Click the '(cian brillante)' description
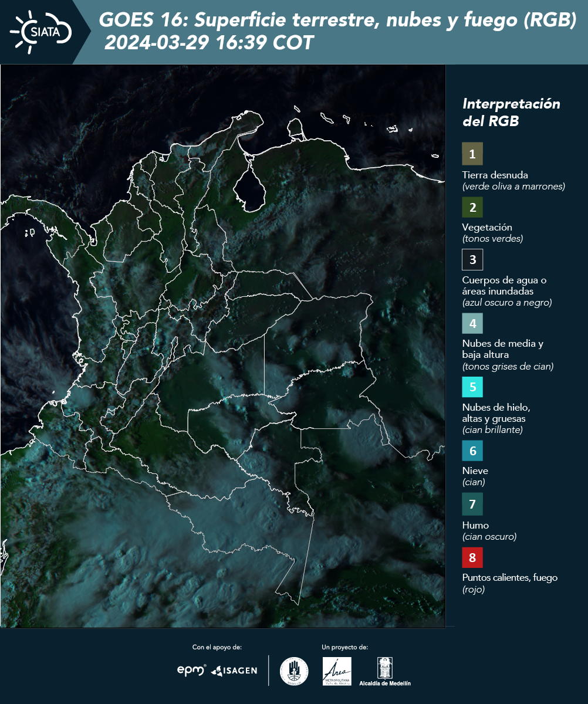The height and width of the screenshot is (704, 588). tap(492, 430)
